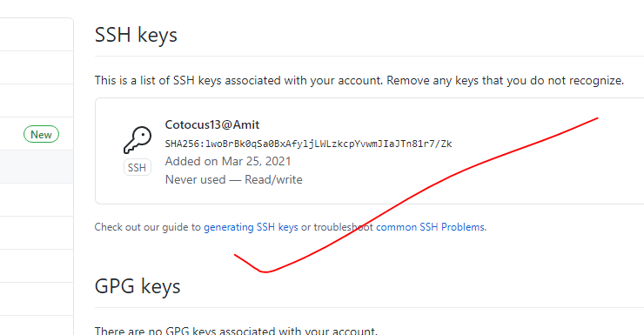This screenshot has height=335, width=644.
Task: Open the generating SSH keys guide link
Action: point(251,227)
